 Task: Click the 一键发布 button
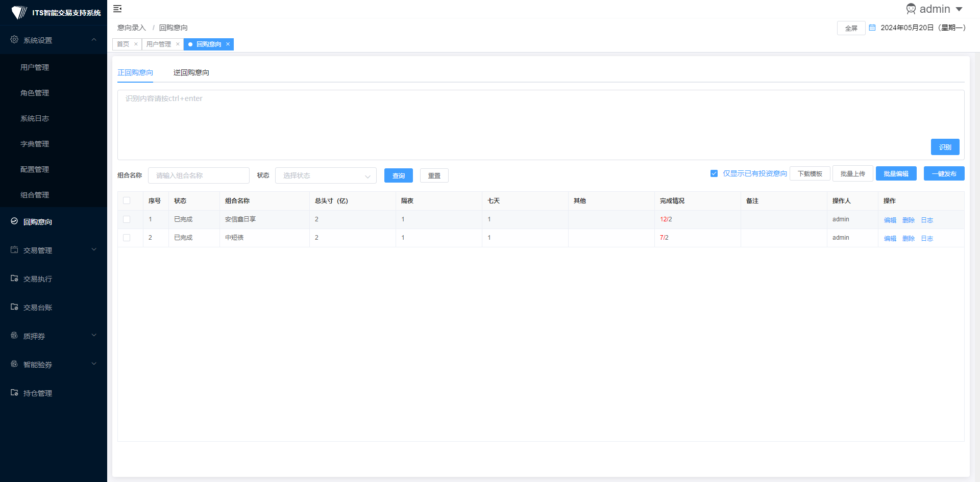[944, 173]
